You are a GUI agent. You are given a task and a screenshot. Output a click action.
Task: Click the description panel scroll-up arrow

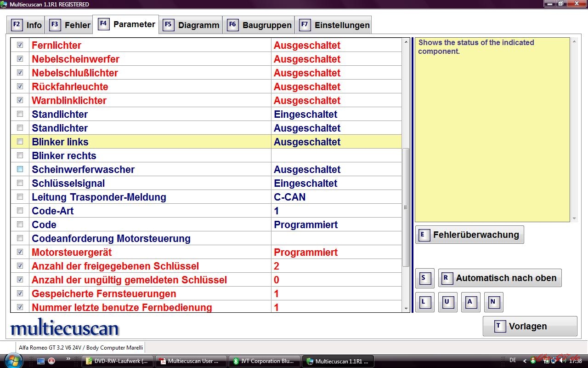point(574,42)
